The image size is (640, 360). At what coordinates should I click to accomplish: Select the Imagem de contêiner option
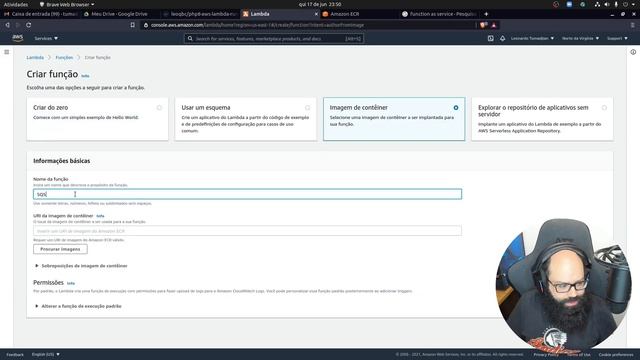click(x=394, y=119)
